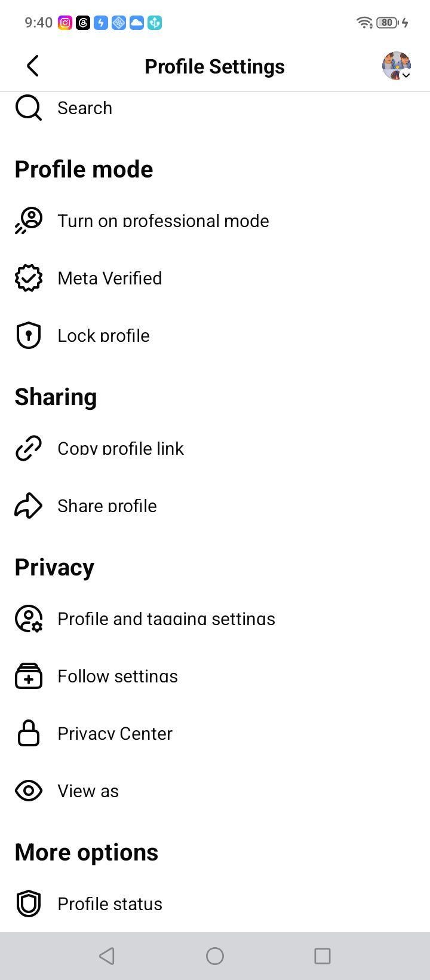The width and height of the screenshot is (430, 980).
Task: Click the View as eye icon
Action: point(28,791)
